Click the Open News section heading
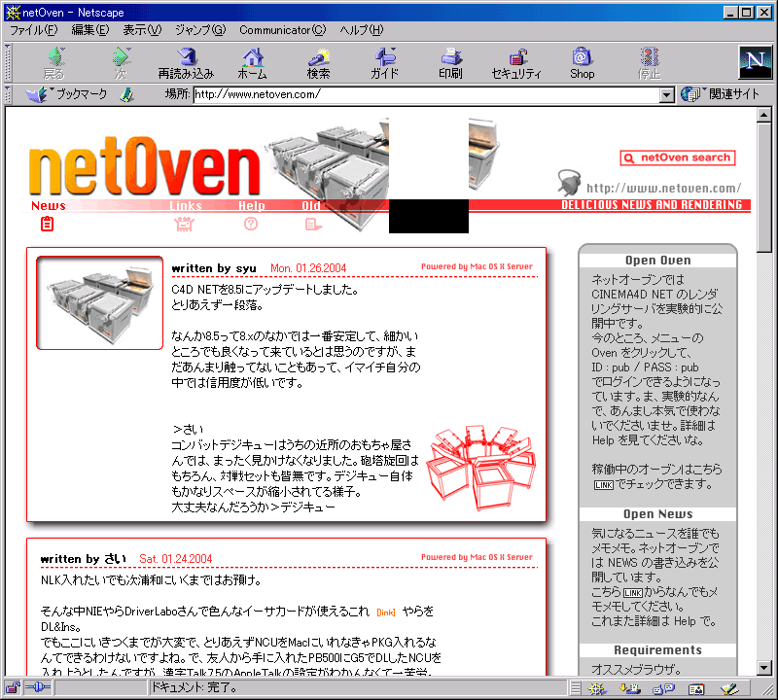Screen dimensions: 778x700 point(658,514)
